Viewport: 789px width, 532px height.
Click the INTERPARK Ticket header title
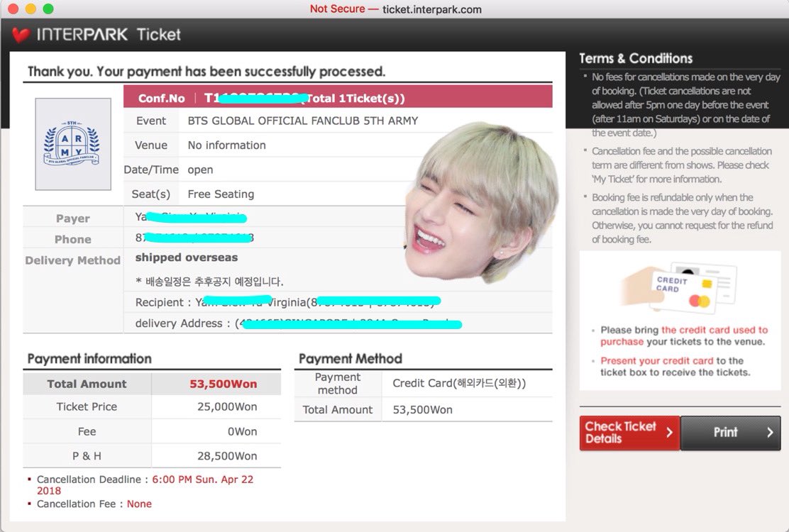[x=109, y=34]
